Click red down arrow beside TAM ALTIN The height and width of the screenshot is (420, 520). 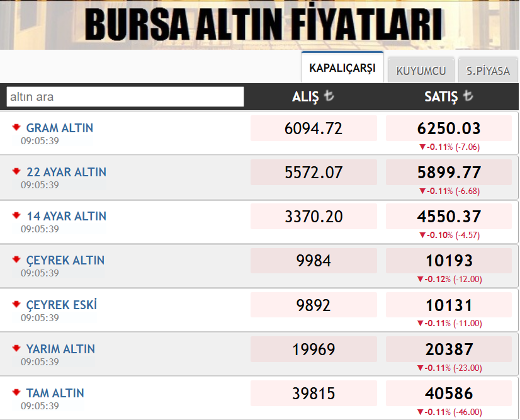(x=16, y=392)
